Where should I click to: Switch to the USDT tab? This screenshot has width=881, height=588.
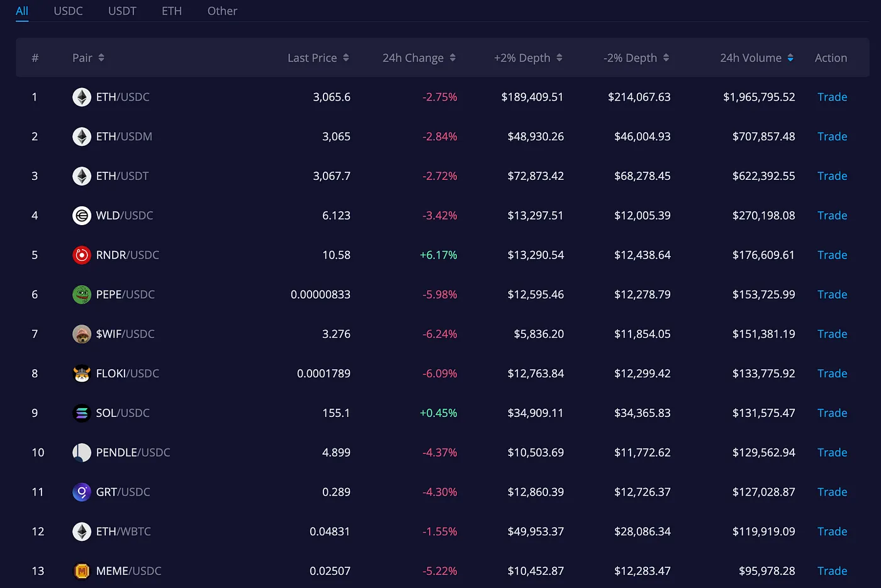(122, 11)
